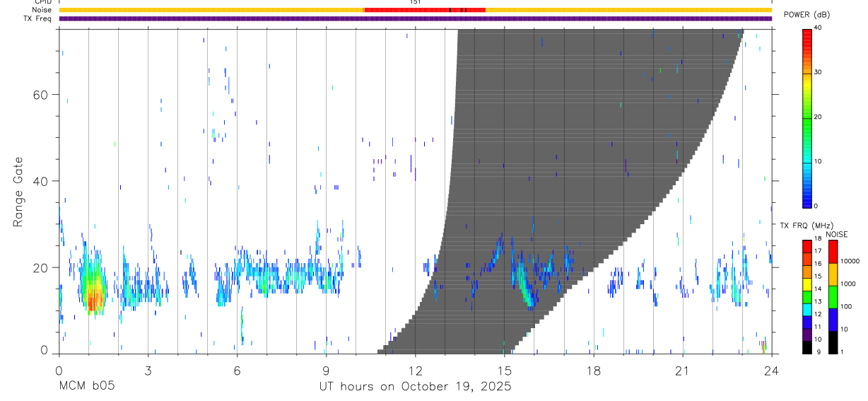Screen dimensions: 868x401
Task: Click the 24 tick on UT hours axis
Action: point(771,370)
